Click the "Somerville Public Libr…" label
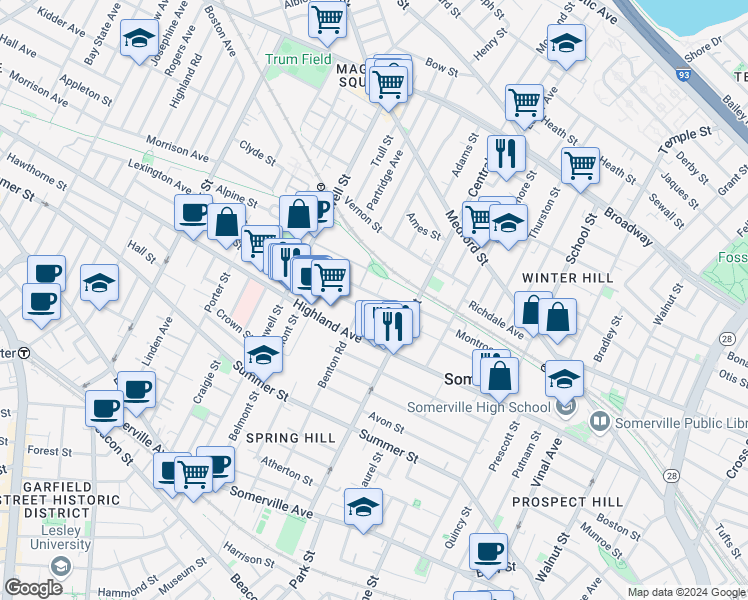 point(681,423)
